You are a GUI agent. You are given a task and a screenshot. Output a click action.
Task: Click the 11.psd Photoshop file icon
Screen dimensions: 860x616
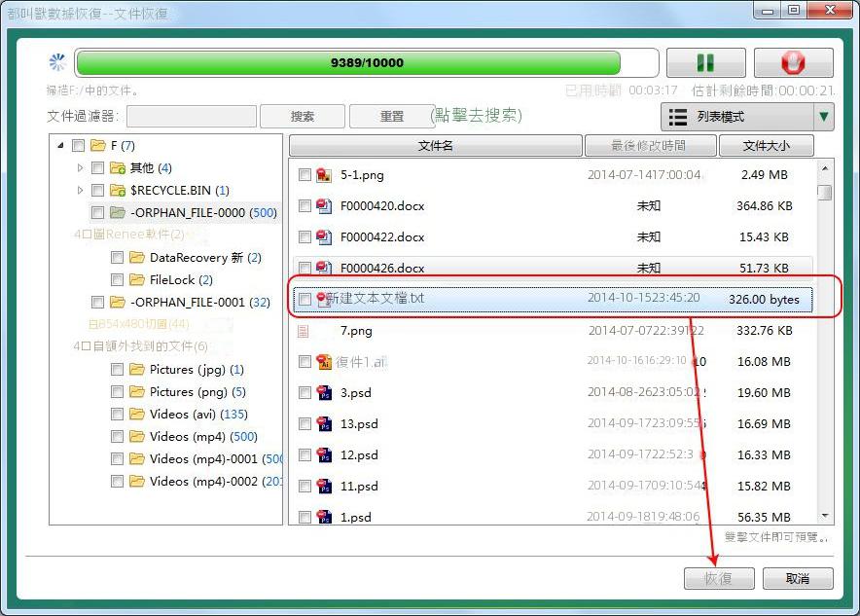324,486
